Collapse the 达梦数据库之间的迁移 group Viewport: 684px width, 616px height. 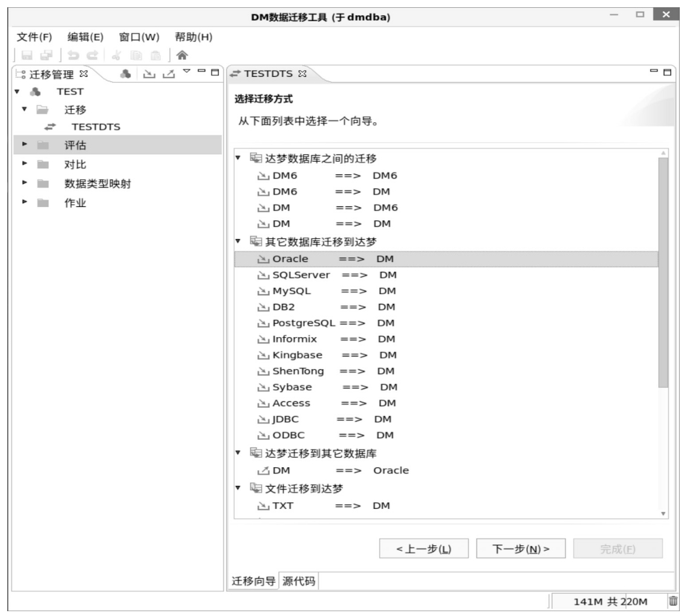(238, 159)
